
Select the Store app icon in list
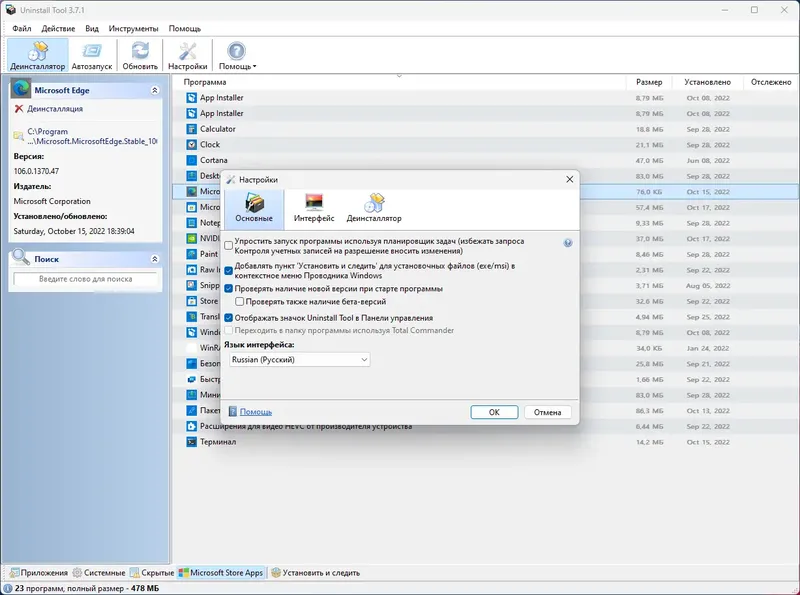pyautogui.click(x=191, y=301)
